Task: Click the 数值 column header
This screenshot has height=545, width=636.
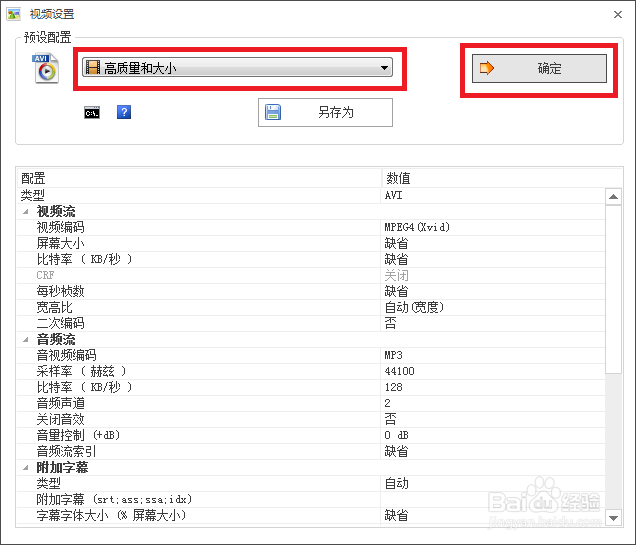Action: (x=502, y=178)
